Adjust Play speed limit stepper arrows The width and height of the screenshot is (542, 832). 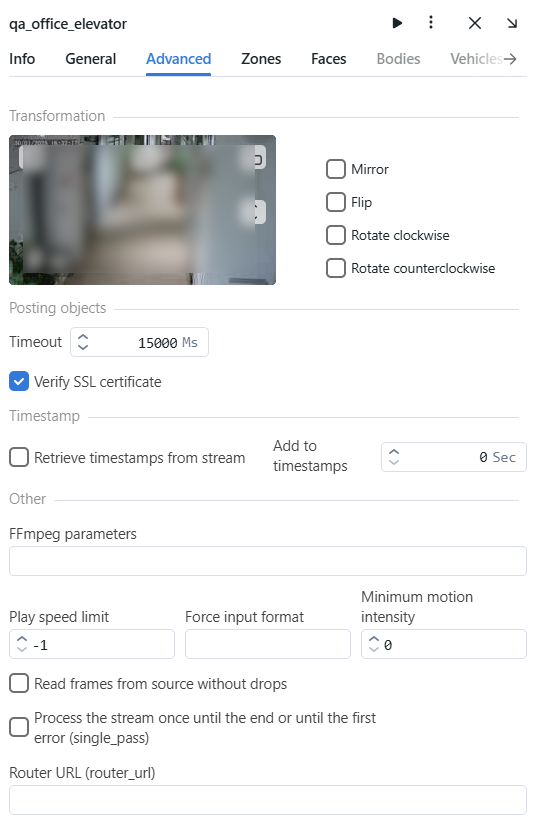tap(22, 644)
